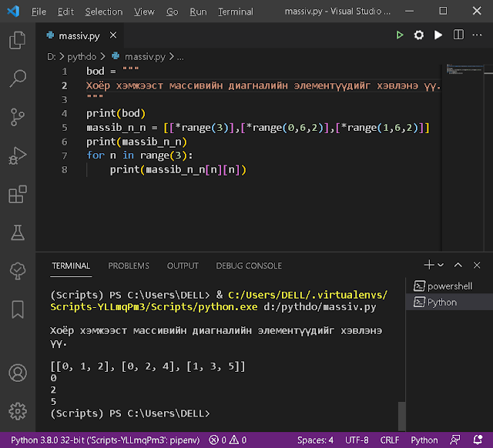
Task: Change end of line sequence CRLF
Action: point(389,440)
